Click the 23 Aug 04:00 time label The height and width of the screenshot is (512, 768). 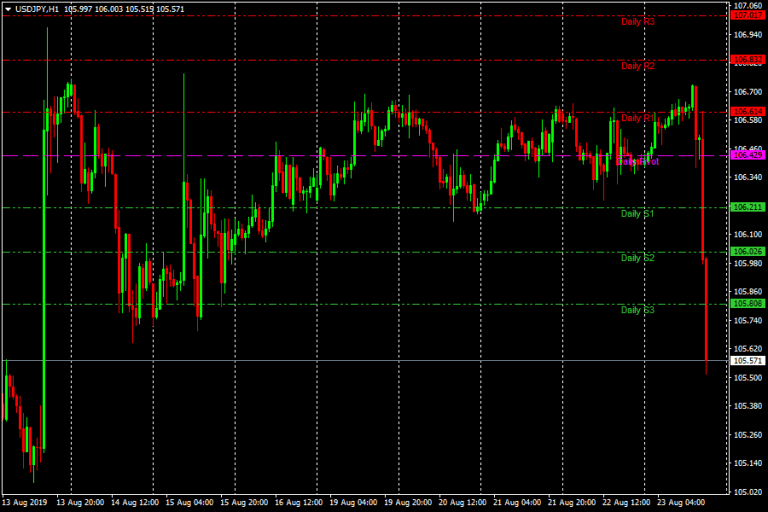(x=679, y=502)
